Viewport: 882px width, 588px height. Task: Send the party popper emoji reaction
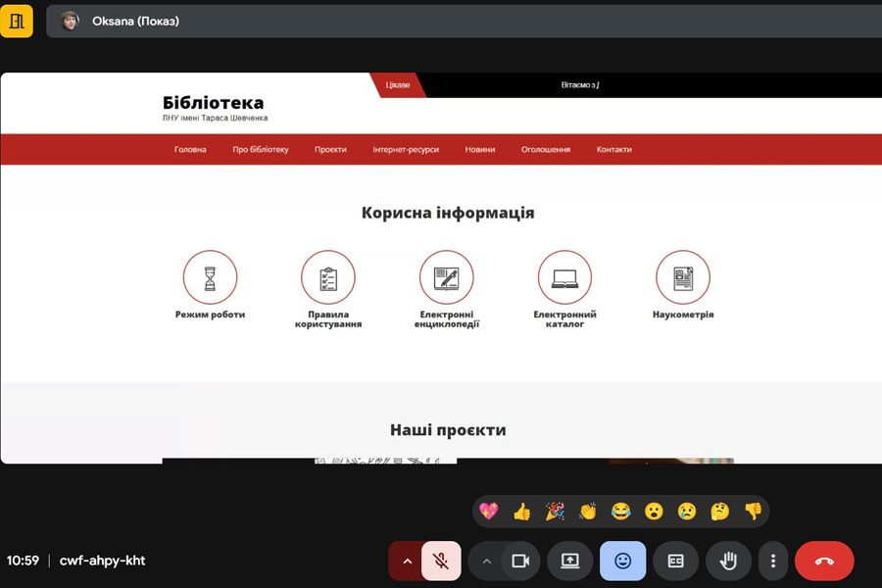[x=555, y=511]
